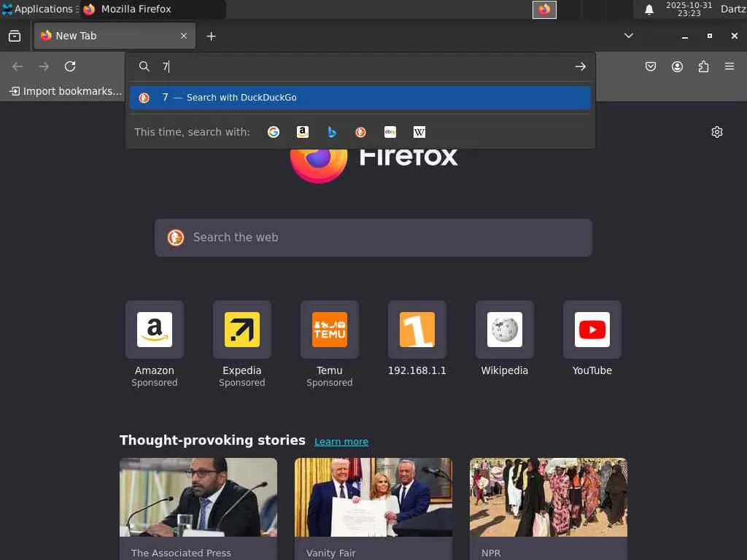Search this time with Wikipedia

(x=419, y=132)
